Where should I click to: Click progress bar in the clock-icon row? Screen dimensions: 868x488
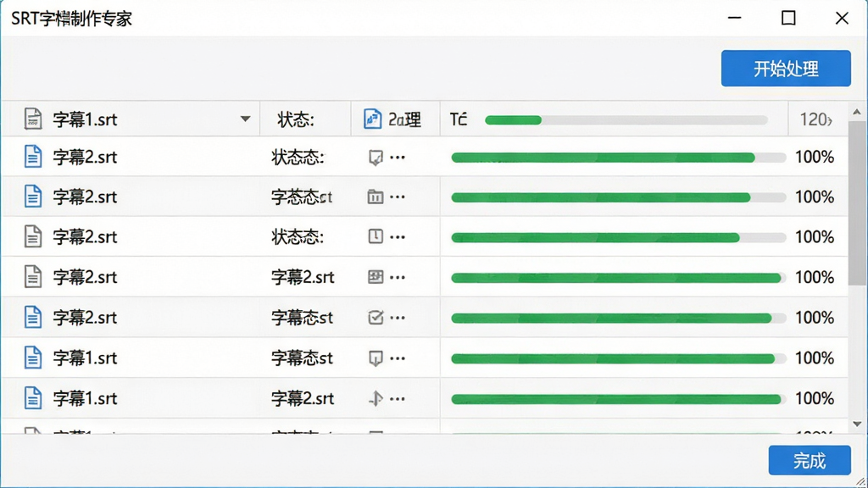coord(618,238)
